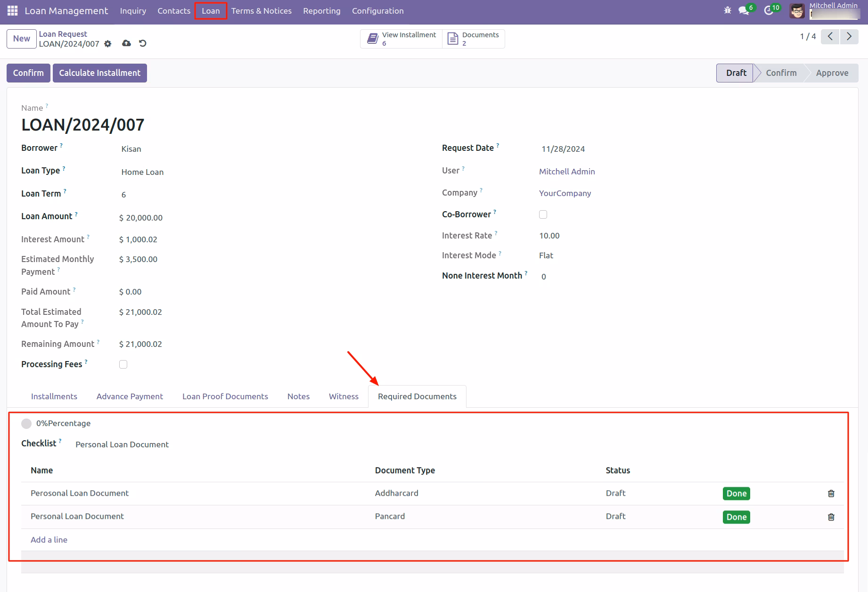Open the Loan menu
868x592 pixels.
coord(211,11)
